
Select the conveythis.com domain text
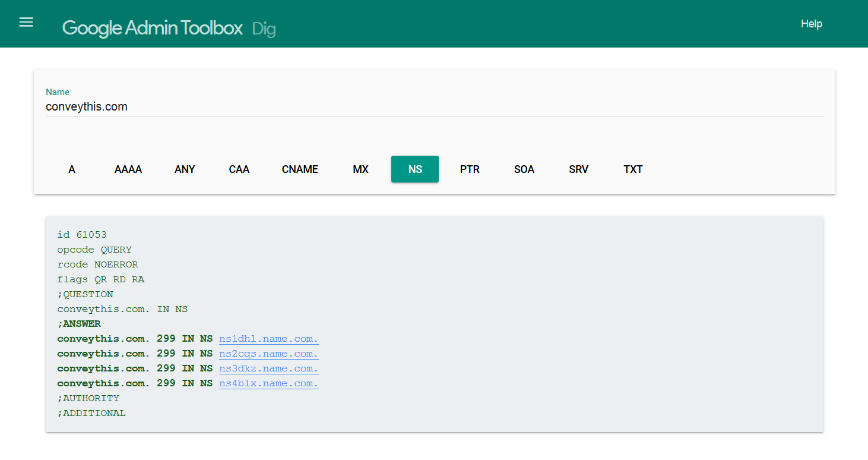tap(86, 106)
